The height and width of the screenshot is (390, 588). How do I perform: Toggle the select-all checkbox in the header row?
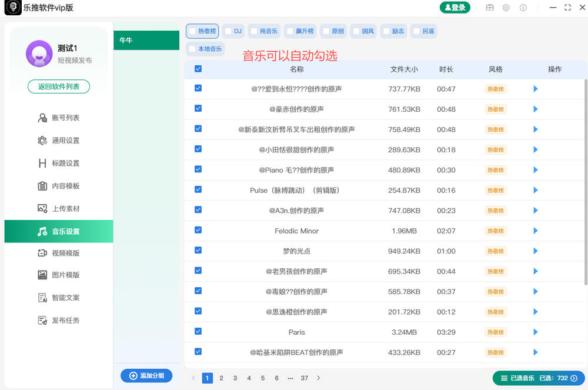point(198,69)
